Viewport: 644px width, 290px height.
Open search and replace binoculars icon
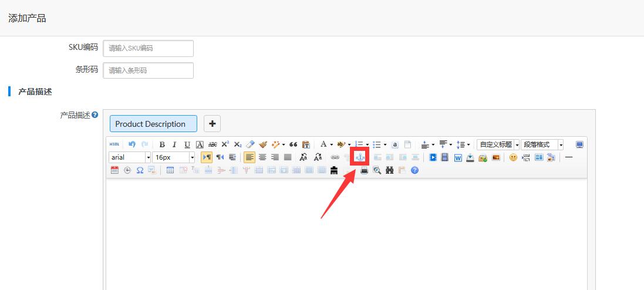click(x=390, y=170)
